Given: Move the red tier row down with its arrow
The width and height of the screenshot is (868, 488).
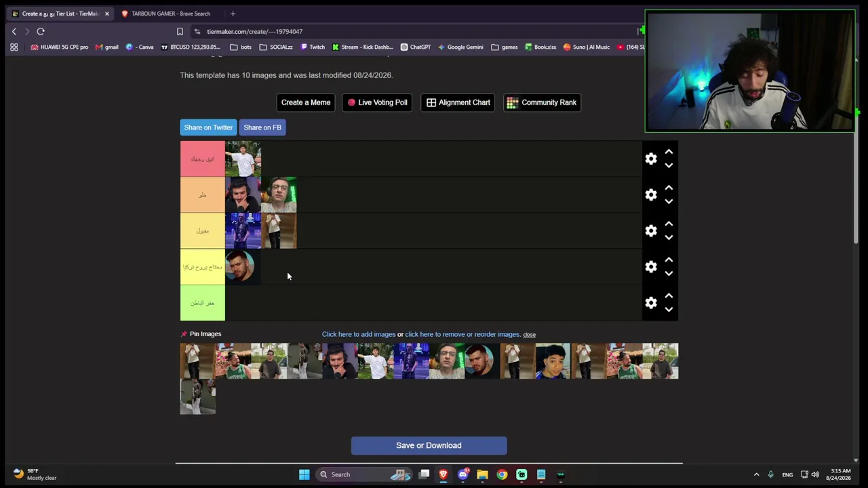Looking at the screenshot, I should [669, 165].
